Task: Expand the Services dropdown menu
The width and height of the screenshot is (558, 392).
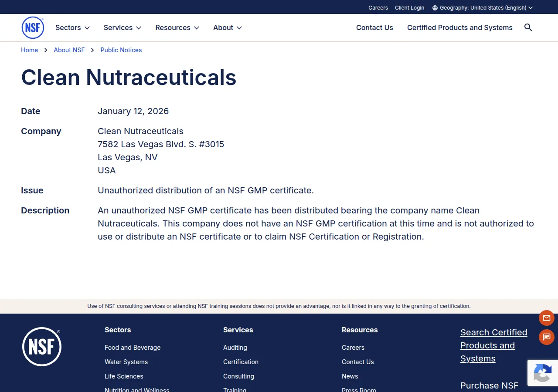Action: 122,27
